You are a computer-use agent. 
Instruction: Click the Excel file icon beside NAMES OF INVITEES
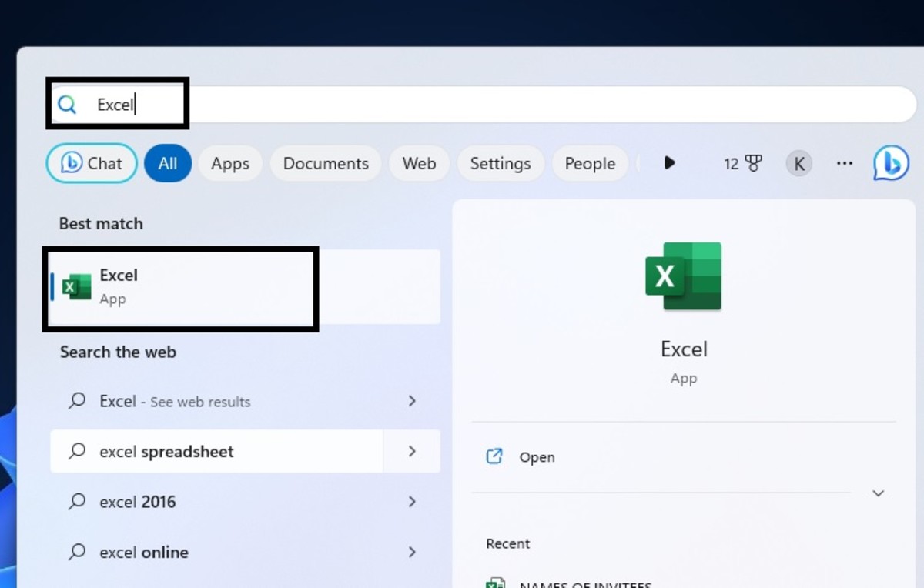495,585
